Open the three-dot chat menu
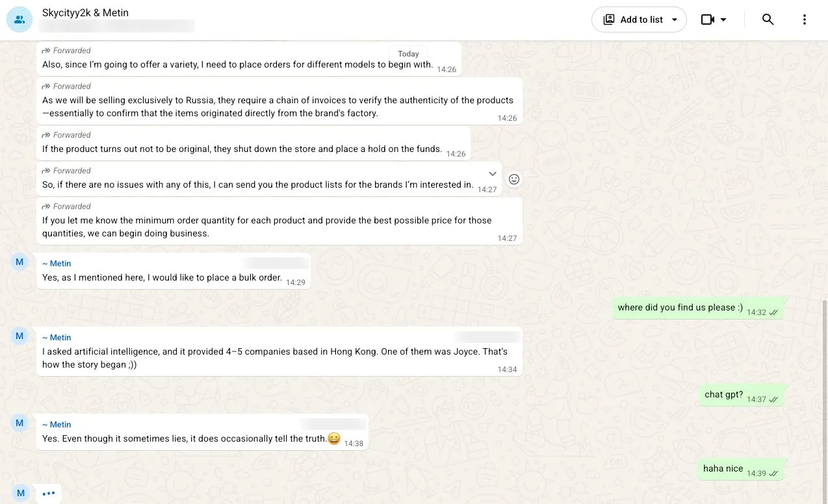 pyautogui.click(x=804, y=19)
